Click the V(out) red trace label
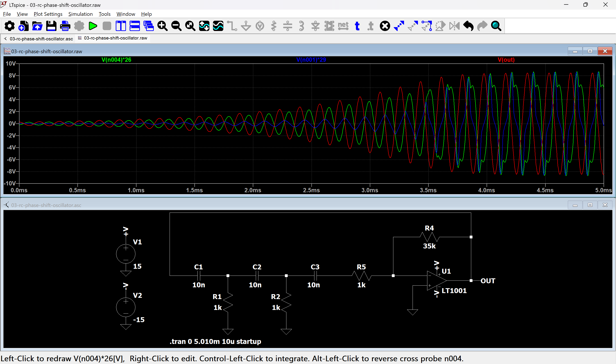616x364 pixels. pos(506,60)
